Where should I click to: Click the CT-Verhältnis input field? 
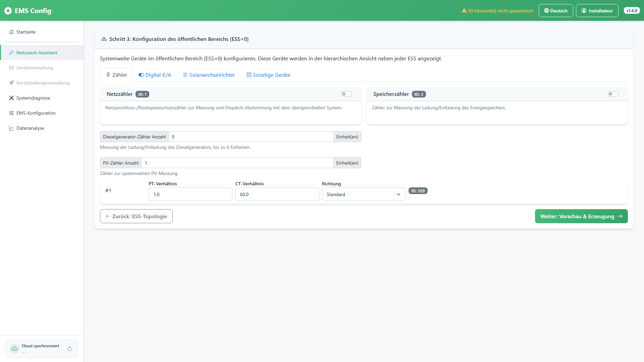(x=277, y=194)
